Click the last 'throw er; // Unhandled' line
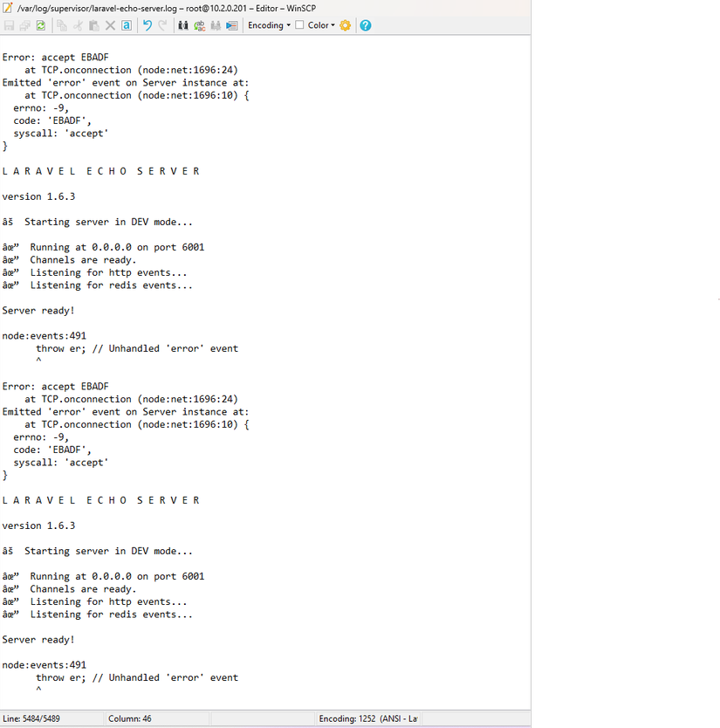Image resolution: width=720 pixels, height=728 pixels. 137,678
